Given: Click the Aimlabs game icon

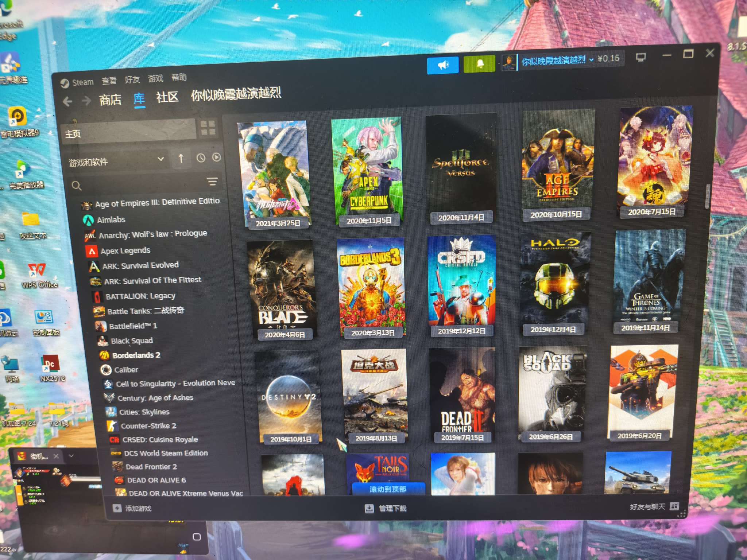Looking at the screenshot, I should click(88, 220).
